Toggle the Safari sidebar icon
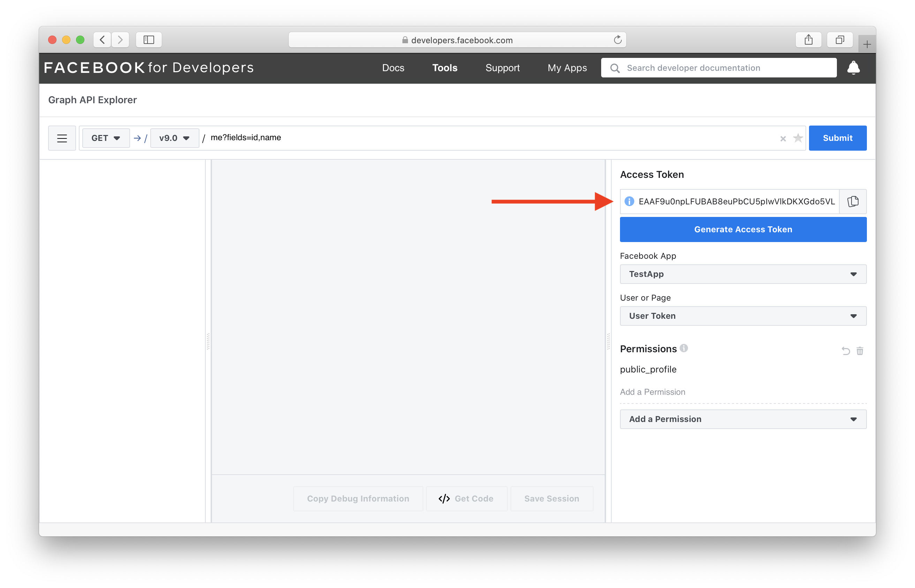Image resolution: width=915 pixels, height=588 pixels. (x=149, y=40)
